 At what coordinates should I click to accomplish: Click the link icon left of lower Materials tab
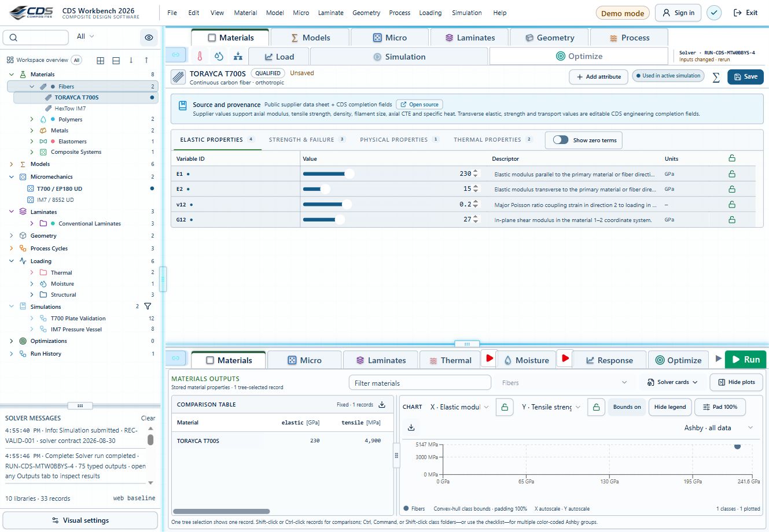176,358
